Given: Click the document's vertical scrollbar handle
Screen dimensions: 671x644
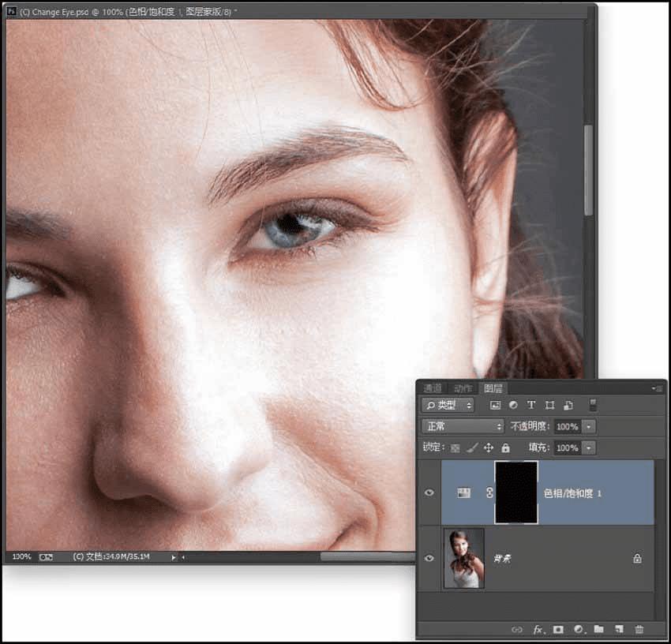Looking at the screenshot, I should click(x=588, y=170).
